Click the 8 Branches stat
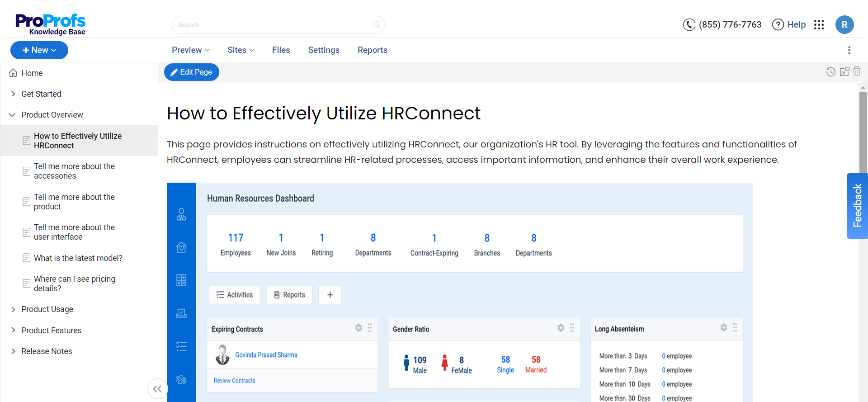Image resolution: width=868 pixels, height=402 pixels. pyautogui.click(x=487, y=245)
